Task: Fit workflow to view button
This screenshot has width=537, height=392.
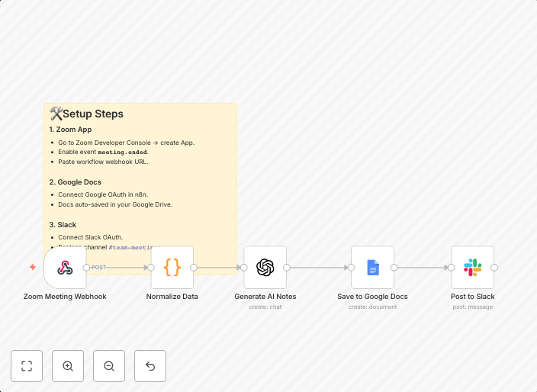Action: 27,366
